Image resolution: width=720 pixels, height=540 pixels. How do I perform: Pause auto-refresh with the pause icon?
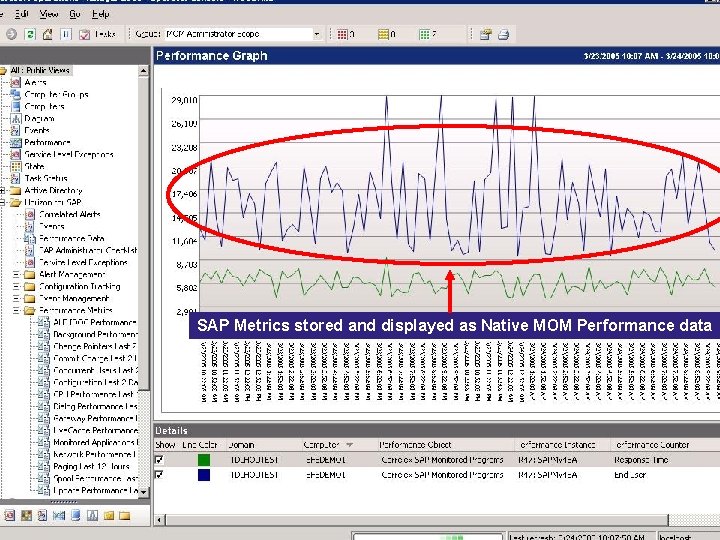[66, 34]
